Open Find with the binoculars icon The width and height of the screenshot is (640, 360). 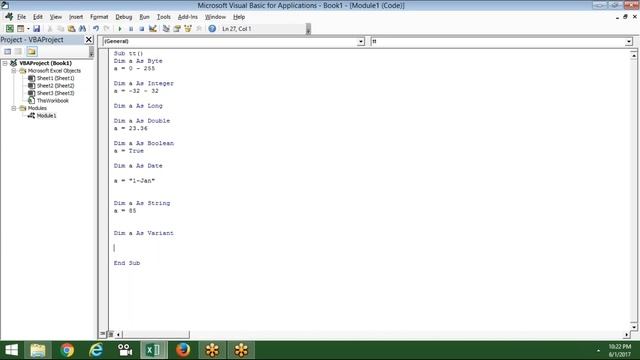tap(82, 29)
